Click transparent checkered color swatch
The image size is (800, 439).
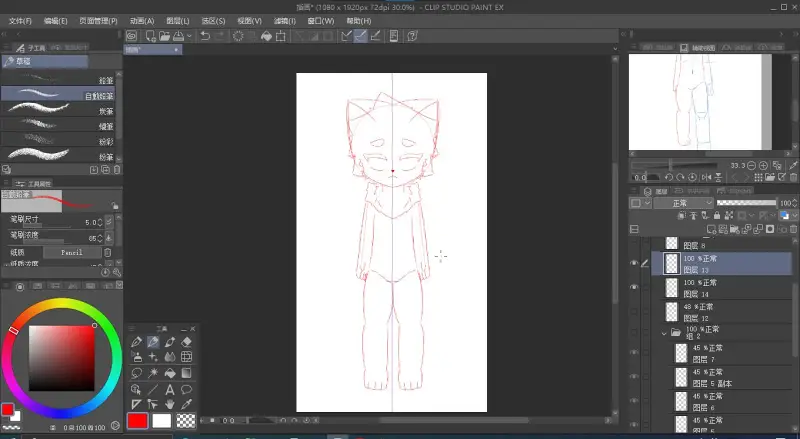tap(186, 421)
